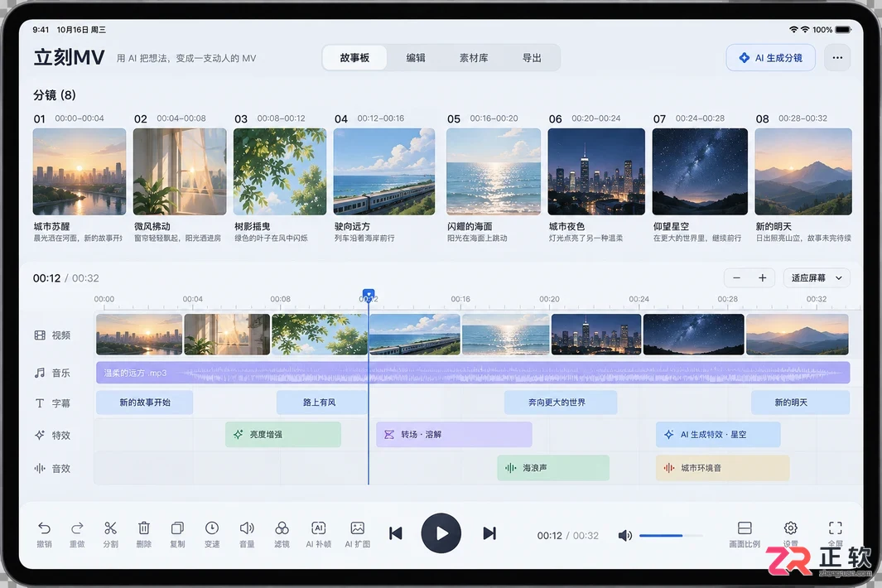Open the volume (音量) tool in toolbar
Image resolution: width=882 pixels, height=588 pixels.
point(247,528)
